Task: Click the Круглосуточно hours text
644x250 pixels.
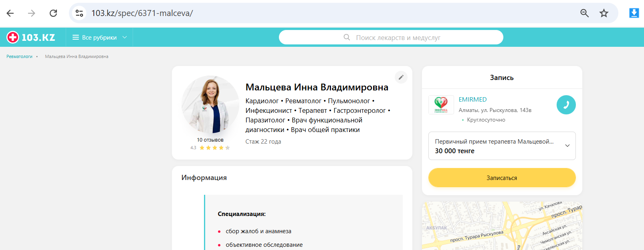Action: [486, 120]
